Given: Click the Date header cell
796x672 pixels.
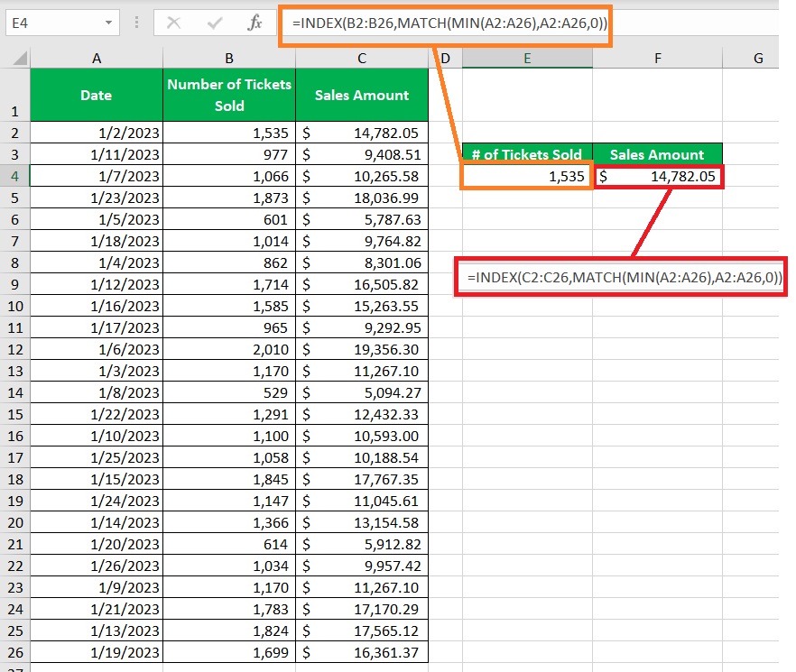Looking at the screenshot, I should [x=97, y=95].
